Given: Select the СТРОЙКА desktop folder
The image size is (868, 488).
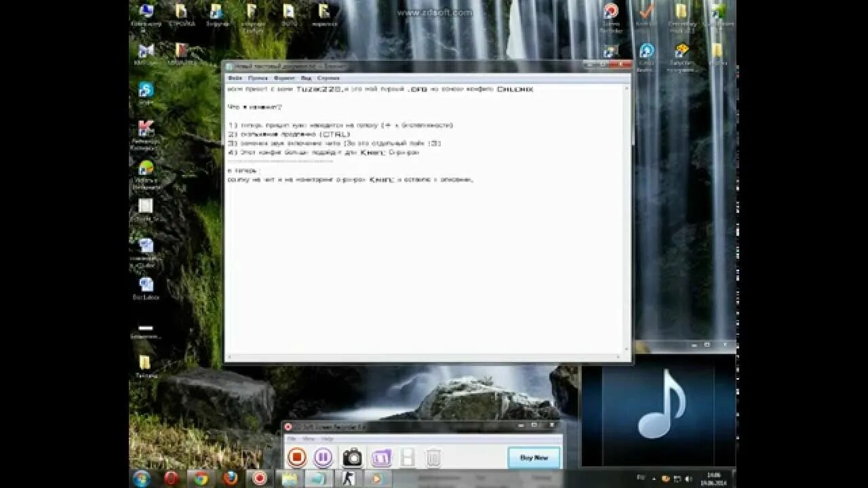Looking at the screenshot, I should click(x=181, y=15).
